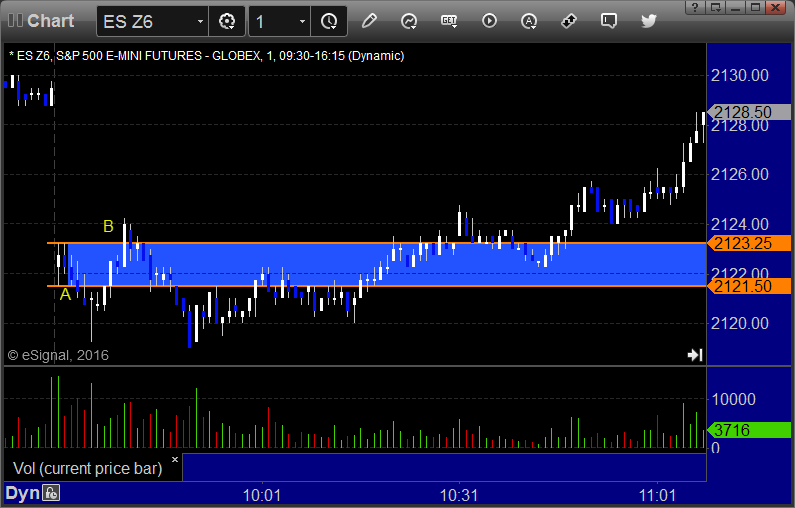Select the 2121.50 orange price marker
This screenshot has width=795, height=508.
click(x=749, y=286)
